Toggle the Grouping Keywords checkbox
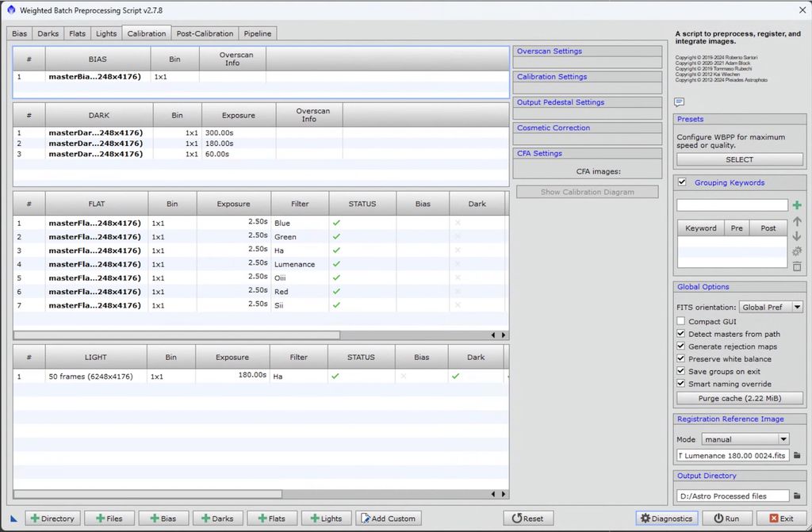 pos(682,182)
